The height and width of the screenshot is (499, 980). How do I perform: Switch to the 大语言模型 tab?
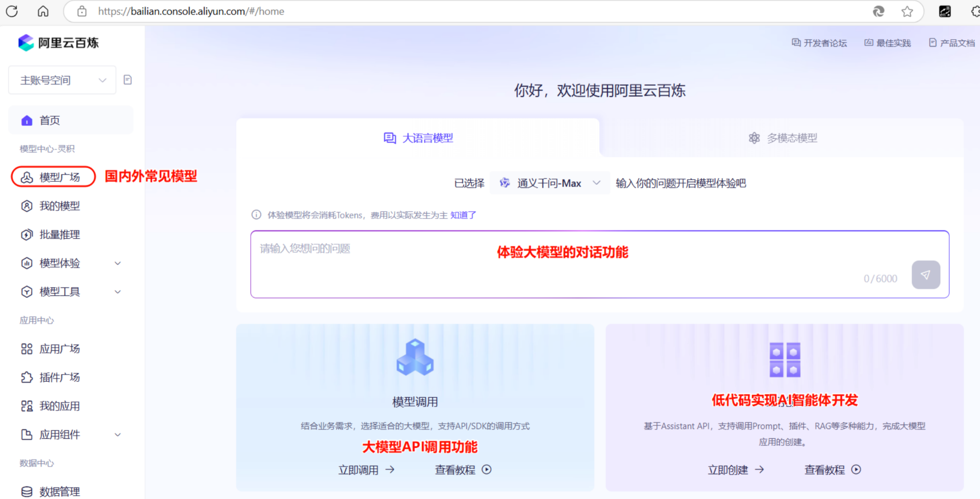tap(427, 138)
